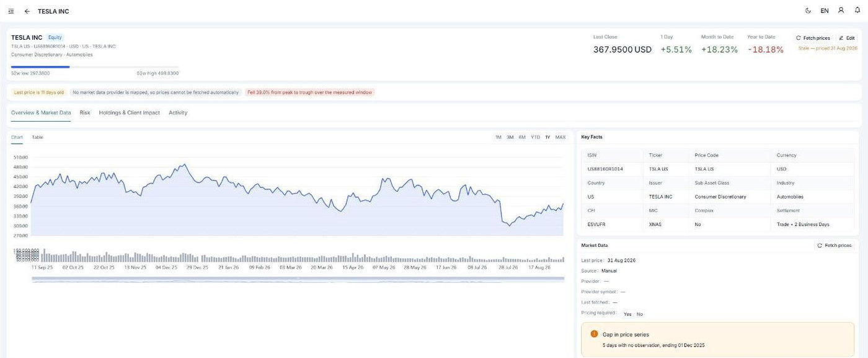
Task: Click 'Stale — priced 31 Aug 2026' label
Action: pos(828,48)
